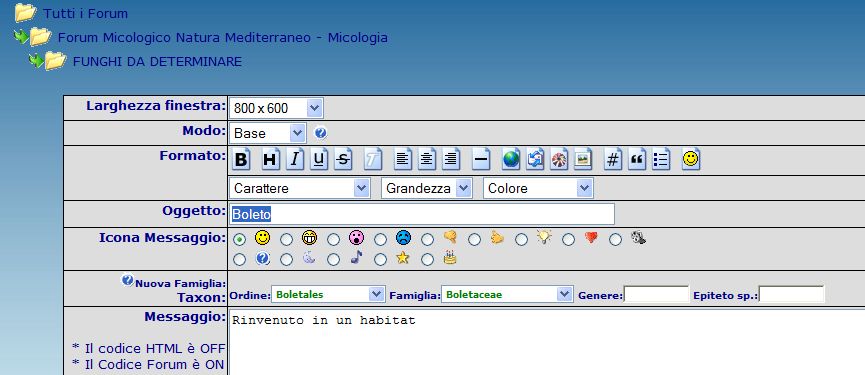865x375 pixels.
Task: Insert a quote block
Action: point(637,160)
